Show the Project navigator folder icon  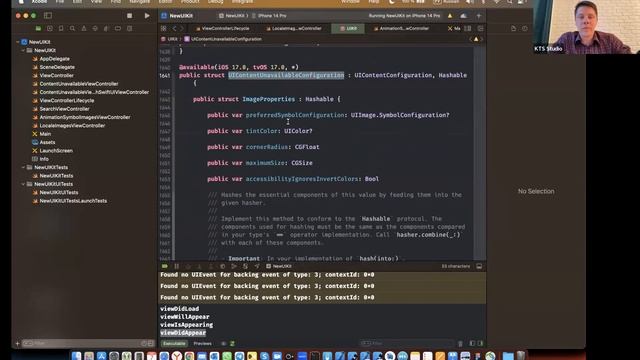click(38, 29)
